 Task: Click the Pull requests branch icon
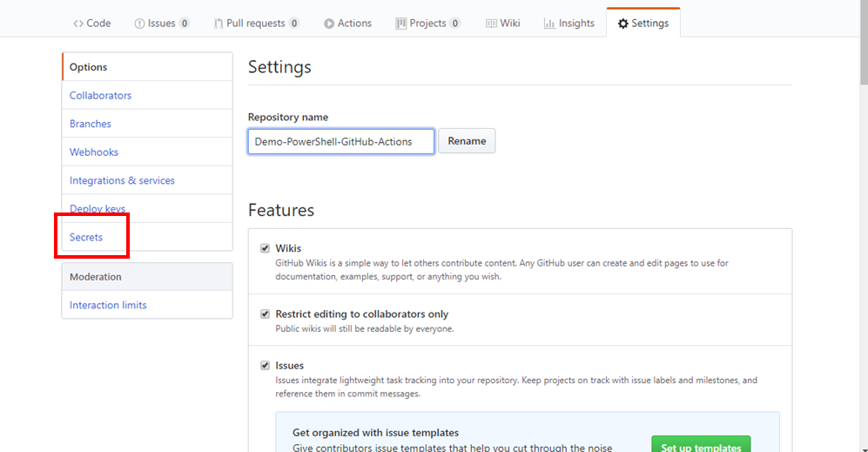[219, 24]
